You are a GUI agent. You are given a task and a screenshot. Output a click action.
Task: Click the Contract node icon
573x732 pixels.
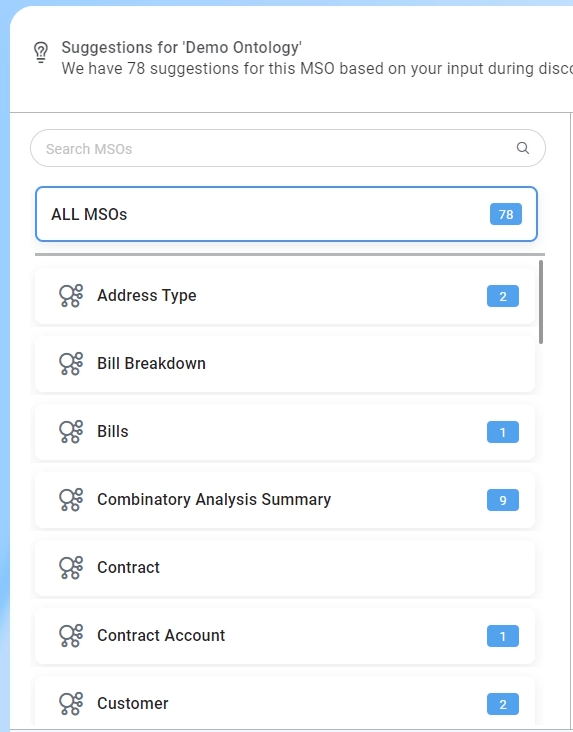71,568
